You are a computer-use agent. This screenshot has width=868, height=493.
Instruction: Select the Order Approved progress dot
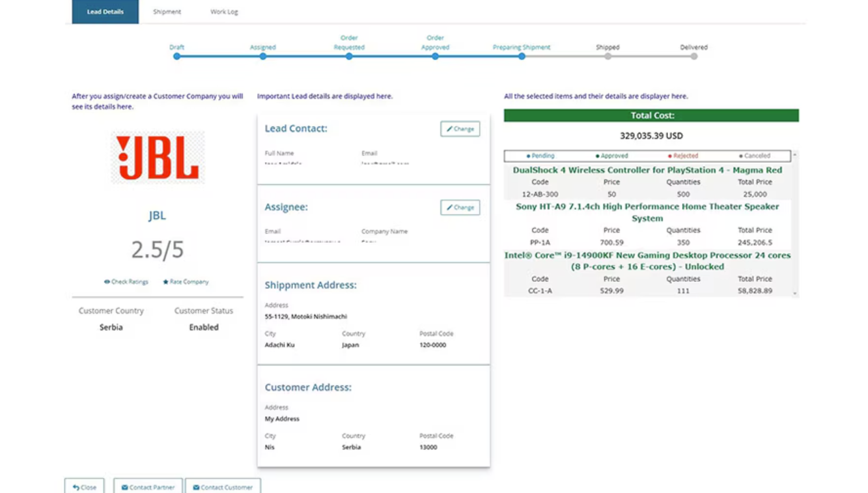tap(435, 57)
